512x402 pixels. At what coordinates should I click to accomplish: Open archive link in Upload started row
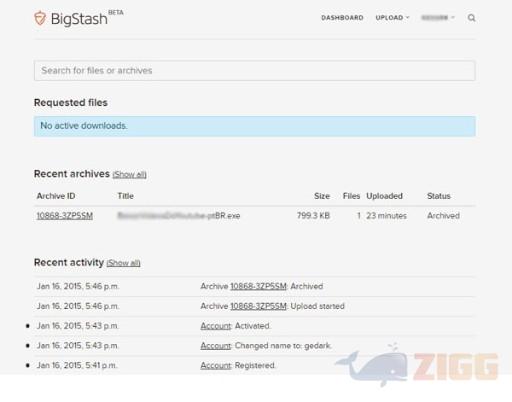pos(258,306)
